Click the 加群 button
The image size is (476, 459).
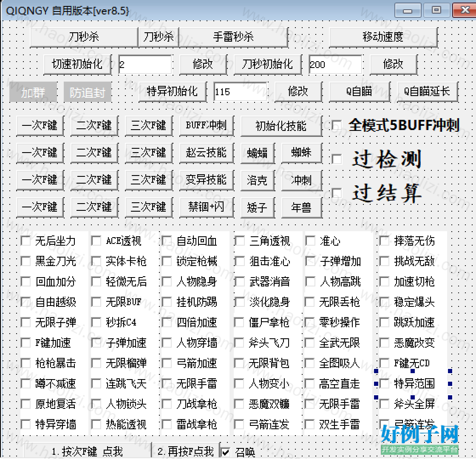(x=33, y=92)
